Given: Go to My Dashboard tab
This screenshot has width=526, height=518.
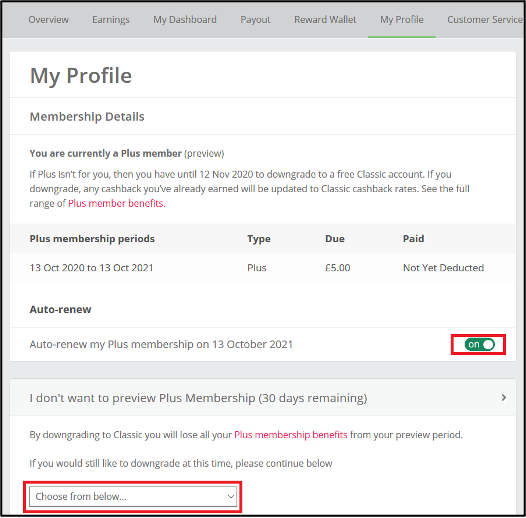Looking at the screenshot, I should click(185, 20).
